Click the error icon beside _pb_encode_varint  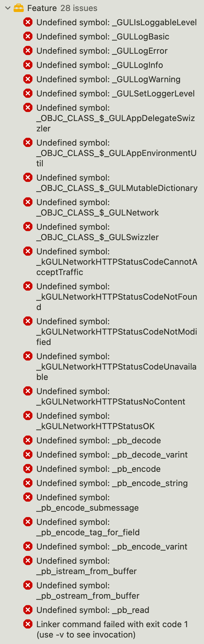point(28,546)
